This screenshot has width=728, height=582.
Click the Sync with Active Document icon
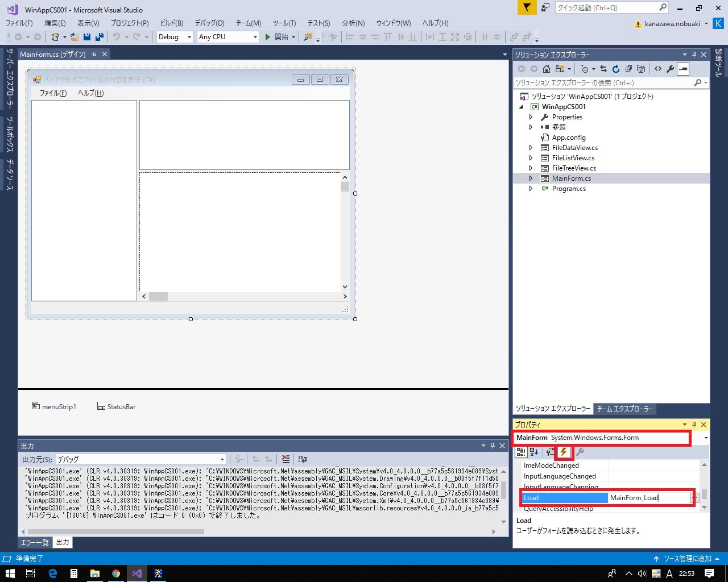603,69
